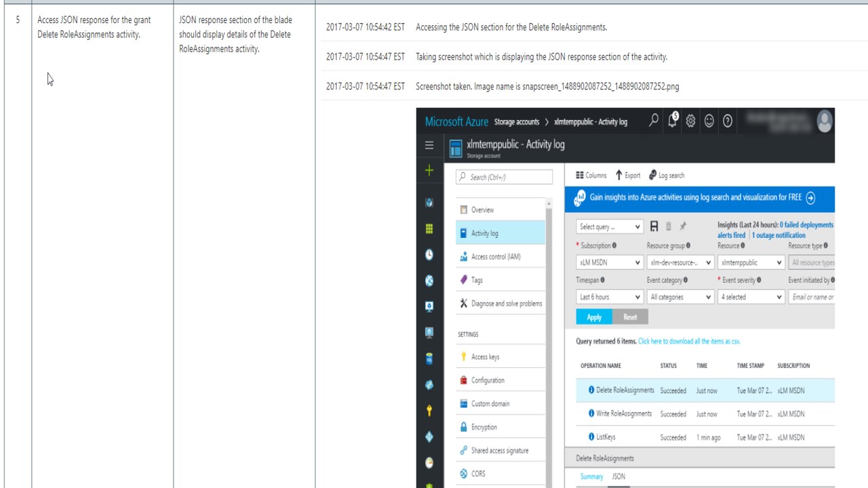Open the Resource group dropdown

tap(680, 262)
